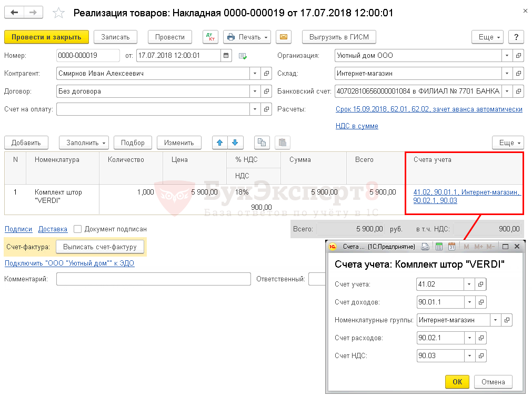Open the Печать dropdown menu
Viewport: 532px width, 397px height.
[x=247, y=37]
